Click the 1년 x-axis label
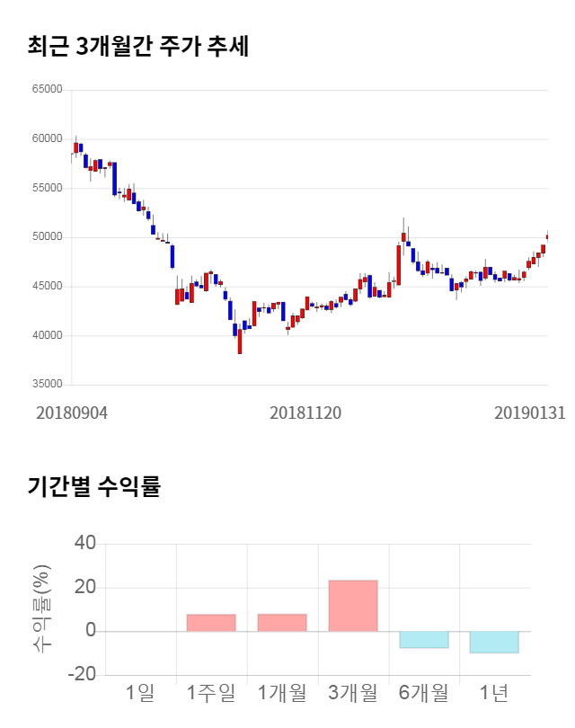Viewport: 575px width, 728px height. tap(494, 693)
